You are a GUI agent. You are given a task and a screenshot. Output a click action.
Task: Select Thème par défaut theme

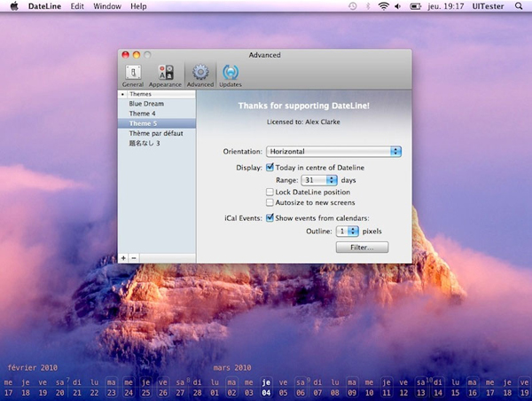pos(157,133)
